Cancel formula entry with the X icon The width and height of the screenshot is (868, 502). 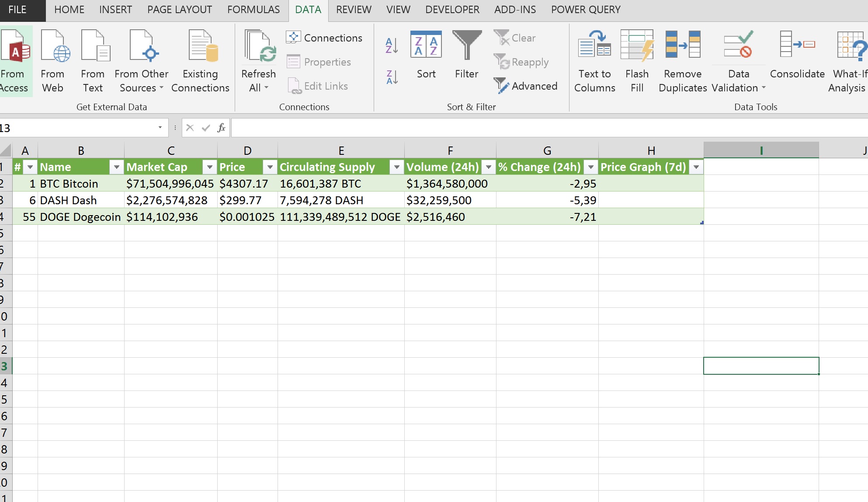coord(190,128)
